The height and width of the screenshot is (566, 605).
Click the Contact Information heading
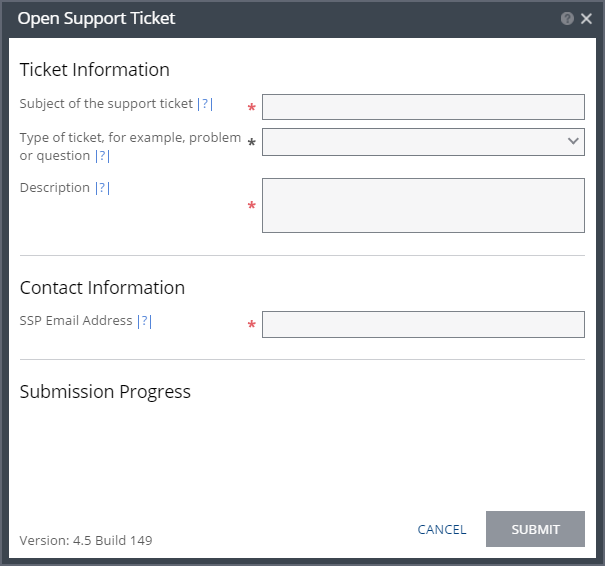pos(102,288)
